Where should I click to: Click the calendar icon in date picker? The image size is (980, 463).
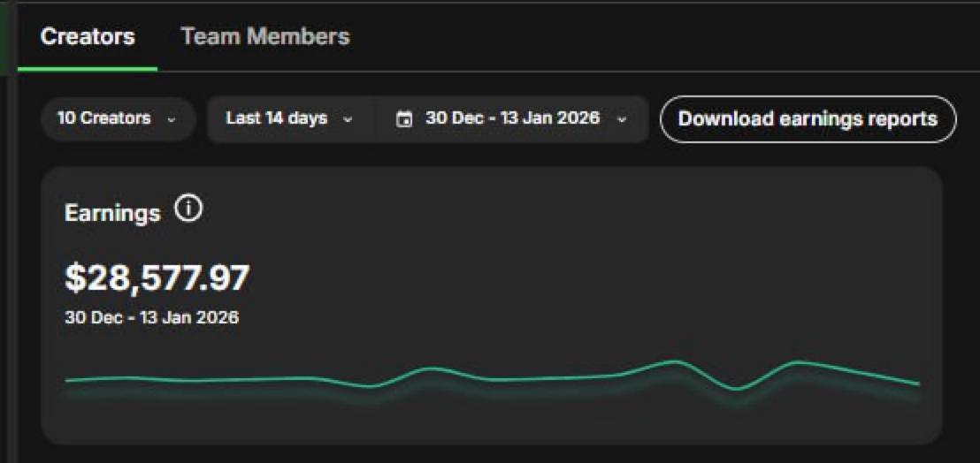tap(404, 119)
